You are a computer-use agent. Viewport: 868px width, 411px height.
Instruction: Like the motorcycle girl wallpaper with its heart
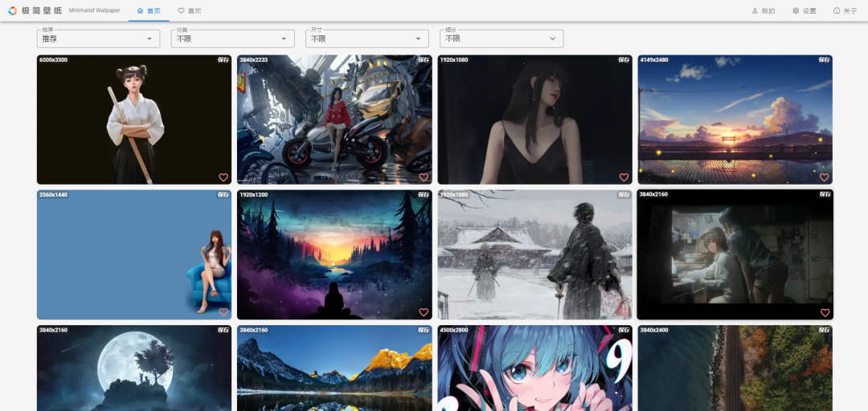(x=424, y=177)
